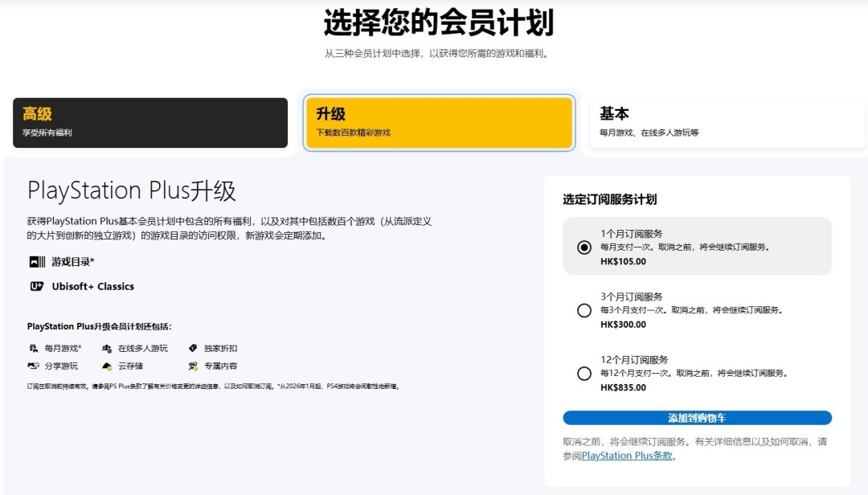Choose the 3个月订阅服务 radio option
868x495 pixels.
584,310
